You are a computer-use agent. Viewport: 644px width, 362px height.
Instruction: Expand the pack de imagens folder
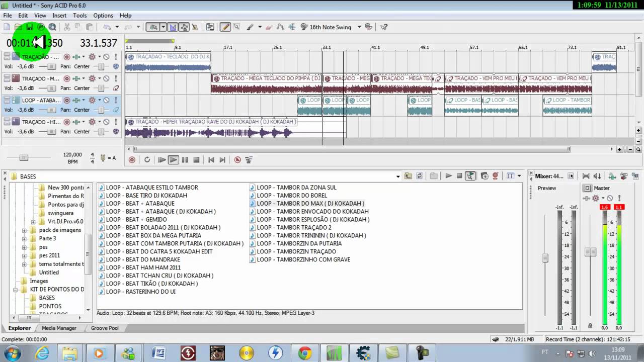(24, 230)
